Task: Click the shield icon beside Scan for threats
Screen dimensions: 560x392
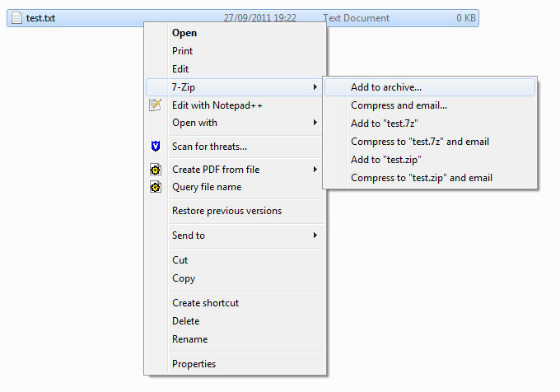Action: click(x=156, y=146)
